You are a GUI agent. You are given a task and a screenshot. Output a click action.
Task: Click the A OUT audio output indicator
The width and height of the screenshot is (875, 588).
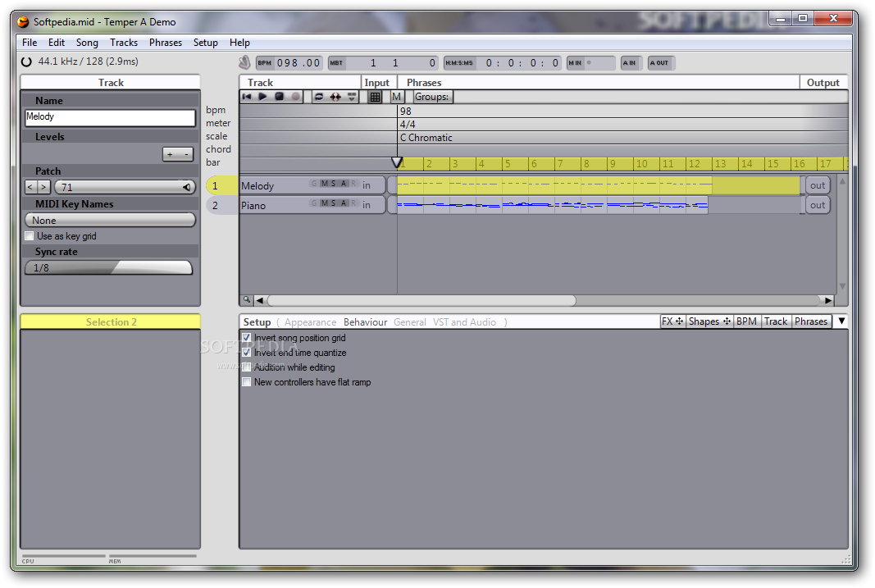pos(661,63)
